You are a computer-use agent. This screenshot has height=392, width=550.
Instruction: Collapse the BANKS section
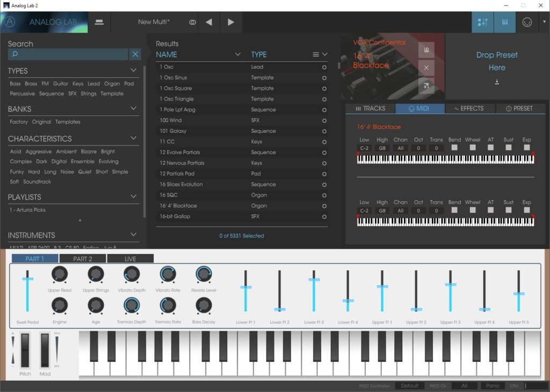[133, 108]
